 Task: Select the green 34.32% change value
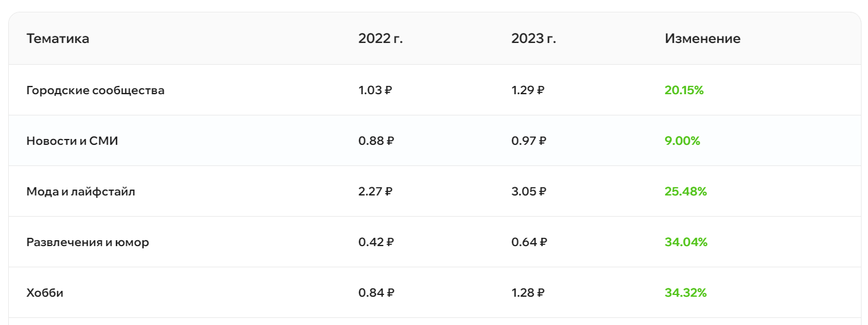coord(686,293)
